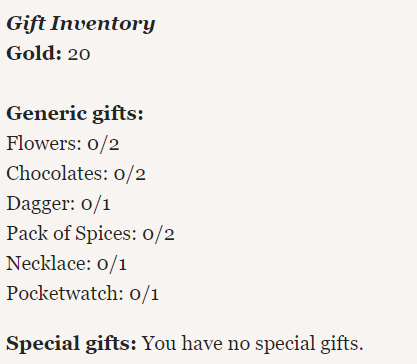Select the Necklace entry
Viewport: 417px width, 364px height.
[x=66, y=264]
